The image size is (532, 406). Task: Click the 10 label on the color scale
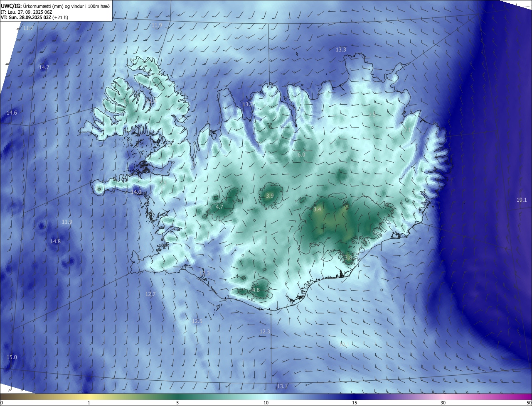coord(266,403)
